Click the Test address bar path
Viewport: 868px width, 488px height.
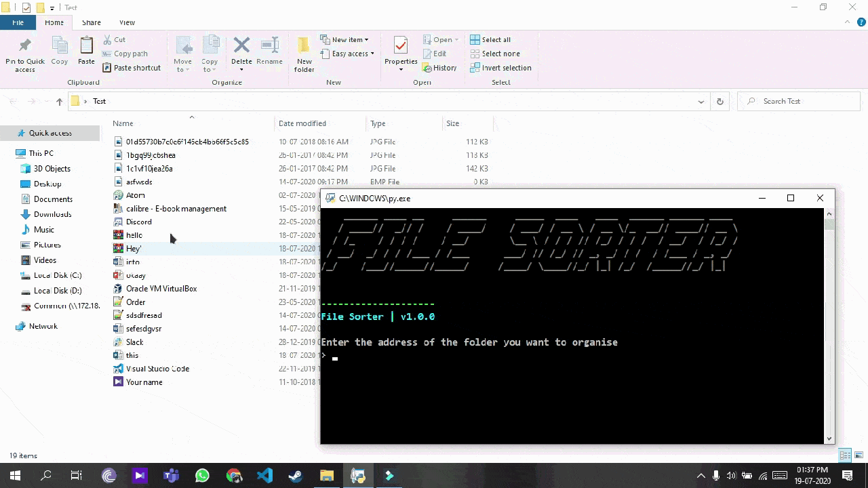(x=100, y=101)
